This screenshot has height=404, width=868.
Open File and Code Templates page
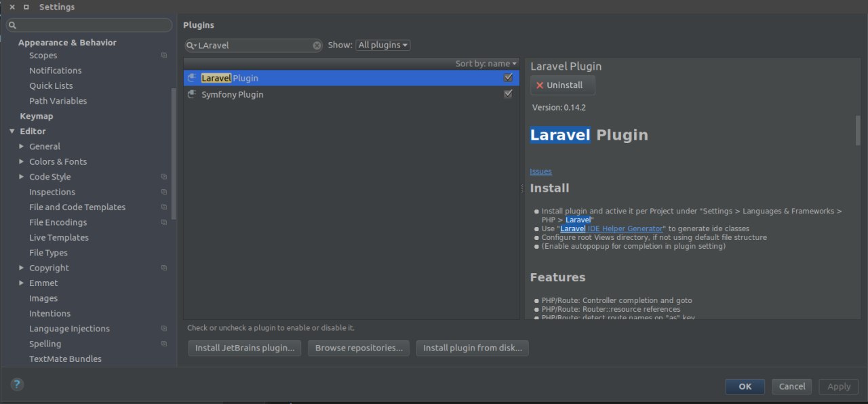point(77,207)
